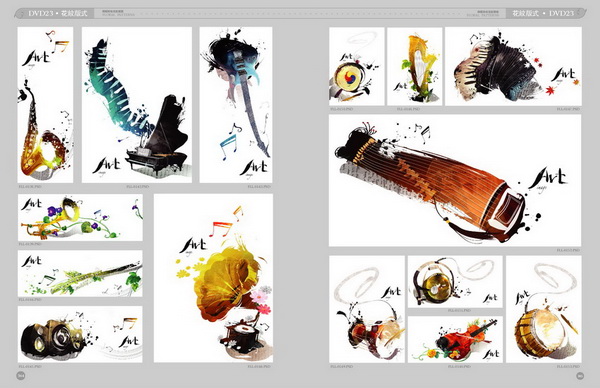Image resolution: width=600 pixels, height=388 pixels.
Task: Open the golden harp artwork thumbnail
Action: point(414,66)
